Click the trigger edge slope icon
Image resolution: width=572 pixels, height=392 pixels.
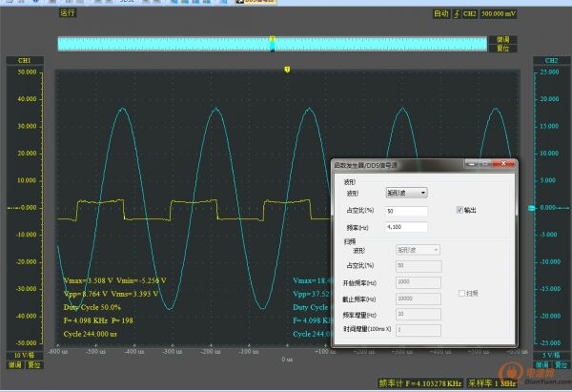pyautogui.click(x=457, y=14)
